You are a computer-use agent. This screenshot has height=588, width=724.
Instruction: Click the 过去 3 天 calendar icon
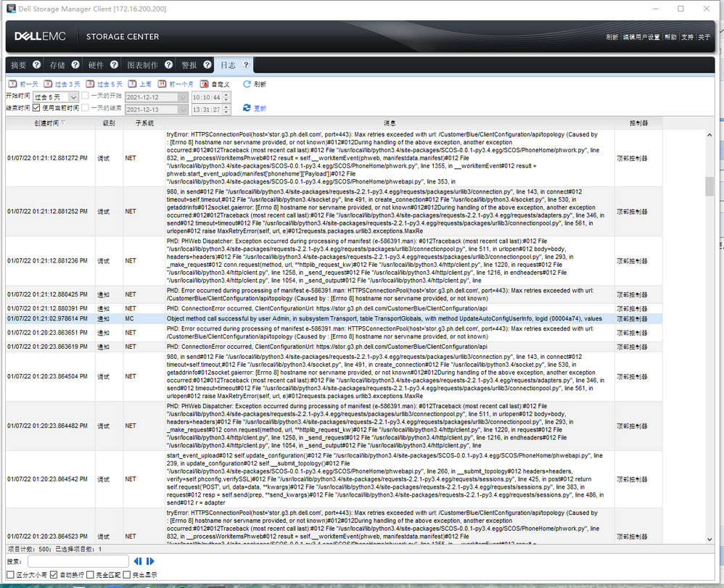48,84
